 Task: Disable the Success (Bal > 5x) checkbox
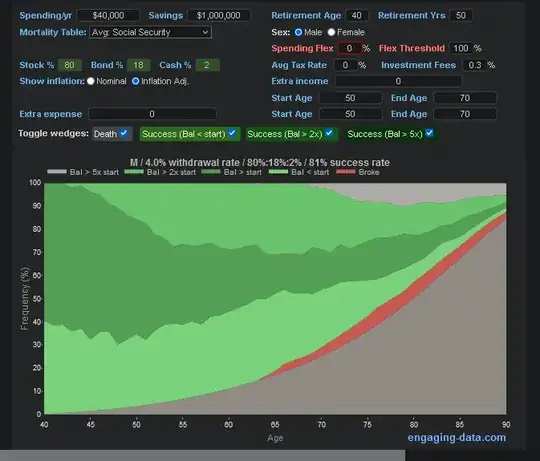[429, 133]
